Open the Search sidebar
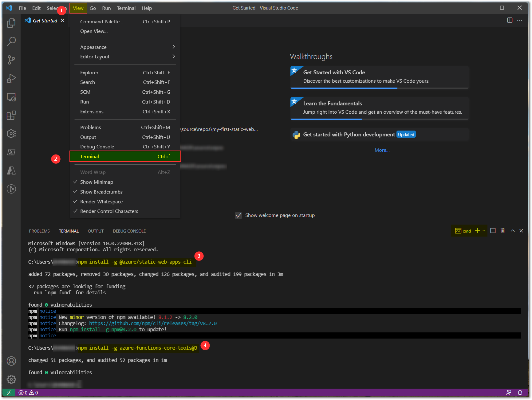532x400 pixels. point(11,41)
